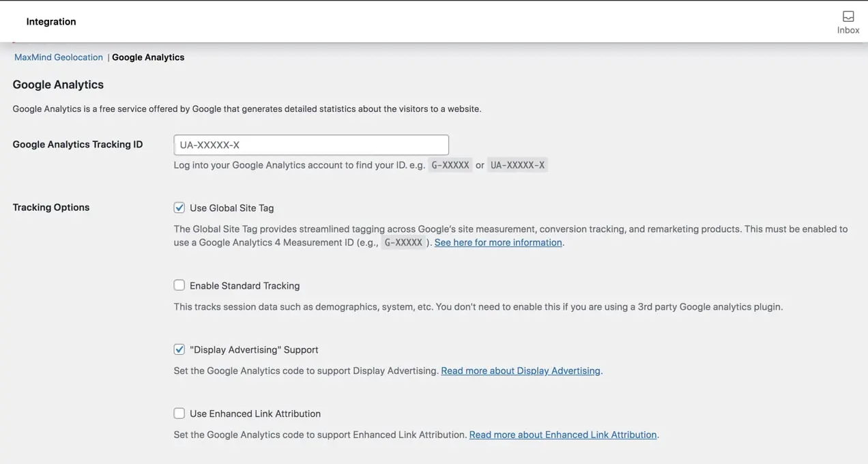This screenshot has height=464, width=868.
Task: Select the Google Analytics sub-tab
Action: pyautogui.click(x=148, y=57)
